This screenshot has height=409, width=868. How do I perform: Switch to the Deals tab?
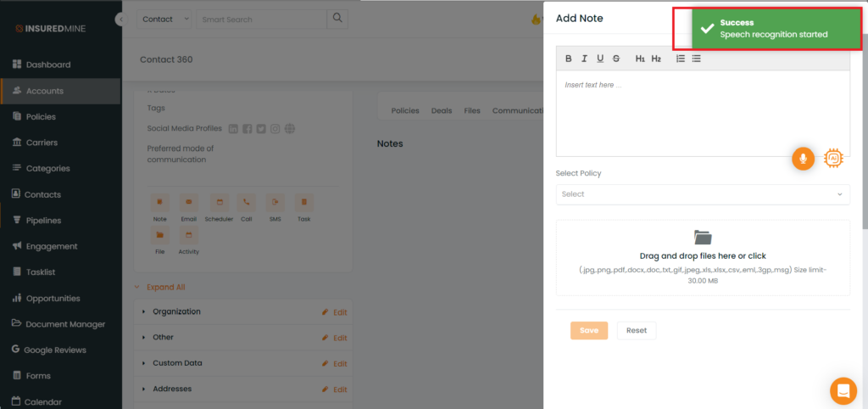coord(441,110)
